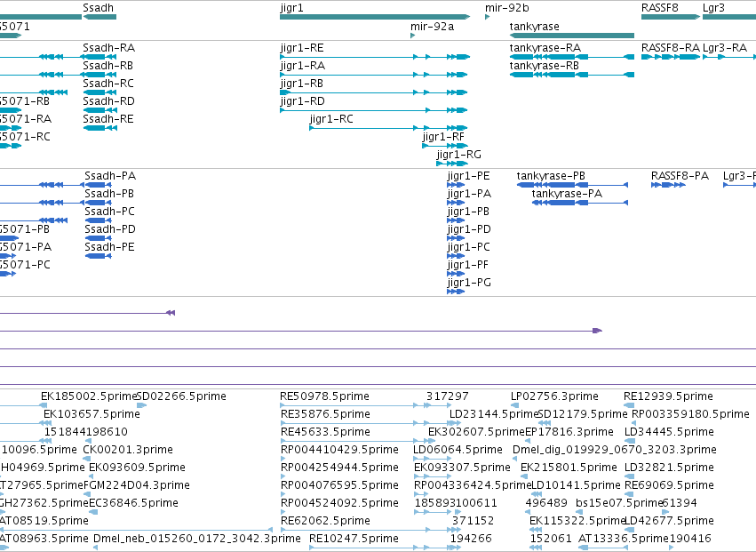Image resolution: width=756 pixels, height=552 pixels.
Task: Click the teal RASSF8 gene span bar
Action: [671, 17]
